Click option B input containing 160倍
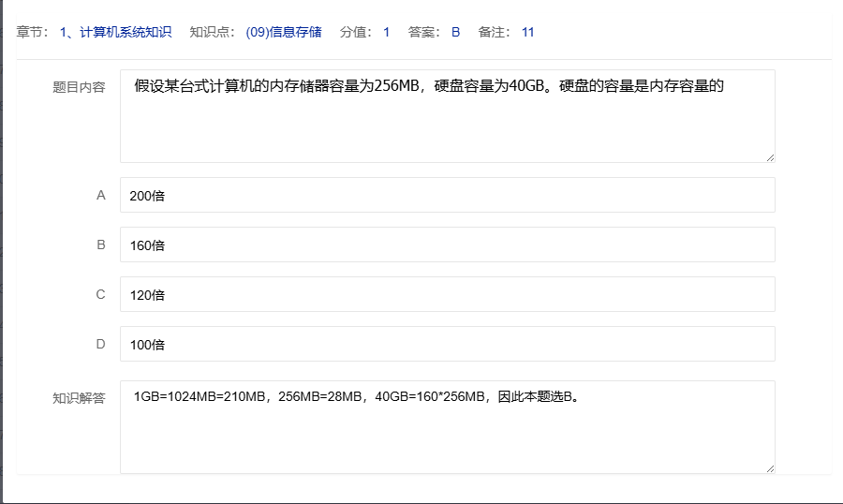This screenshot has width=843, height=504. pos(447,245)
